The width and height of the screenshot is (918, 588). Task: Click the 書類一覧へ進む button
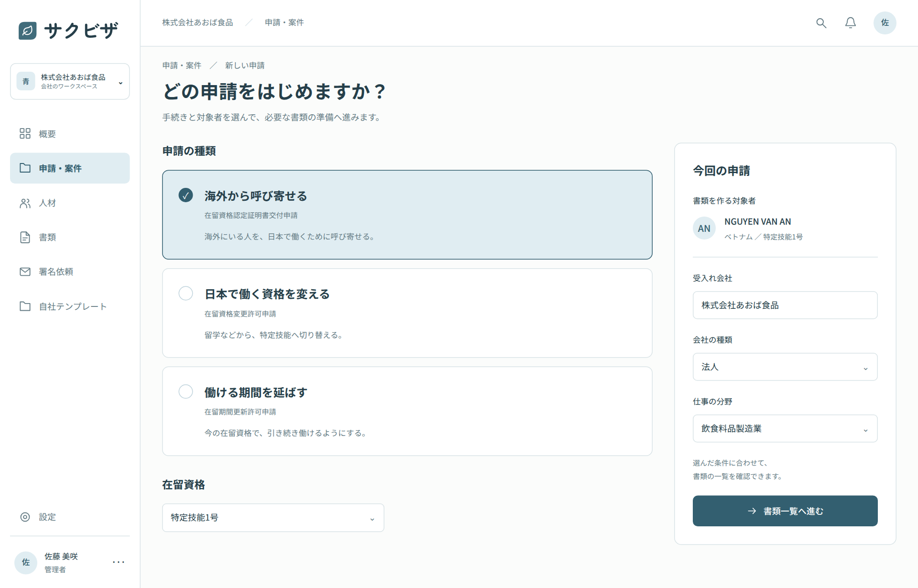(x=785, y=511)
